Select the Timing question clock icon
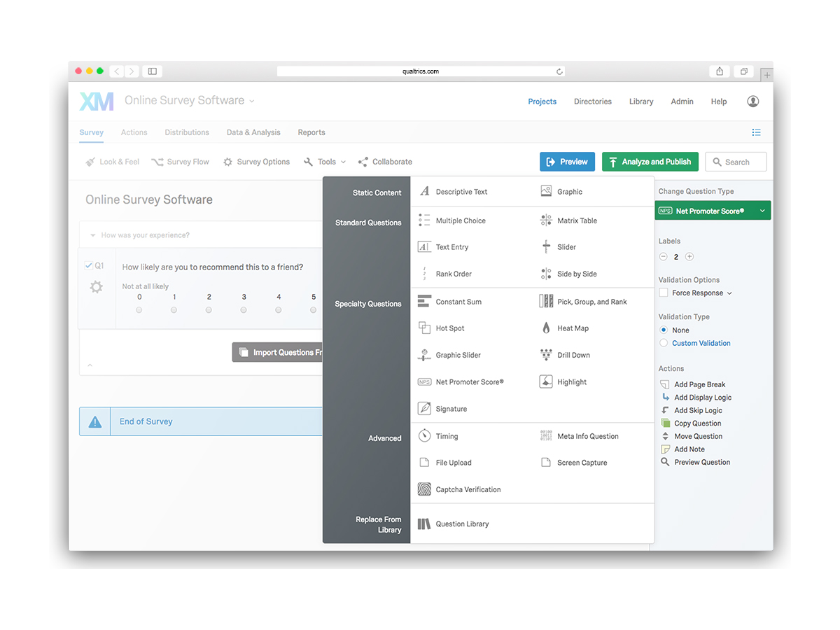 point(424,436)
